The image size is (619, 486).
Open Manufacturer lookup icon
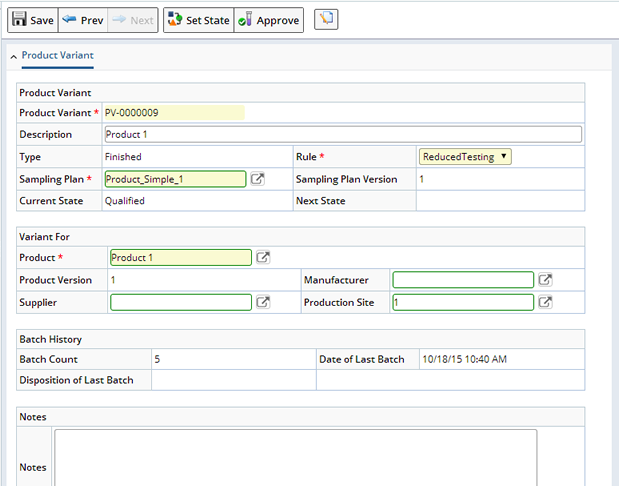pyautogui.click(x=545, y=280)
